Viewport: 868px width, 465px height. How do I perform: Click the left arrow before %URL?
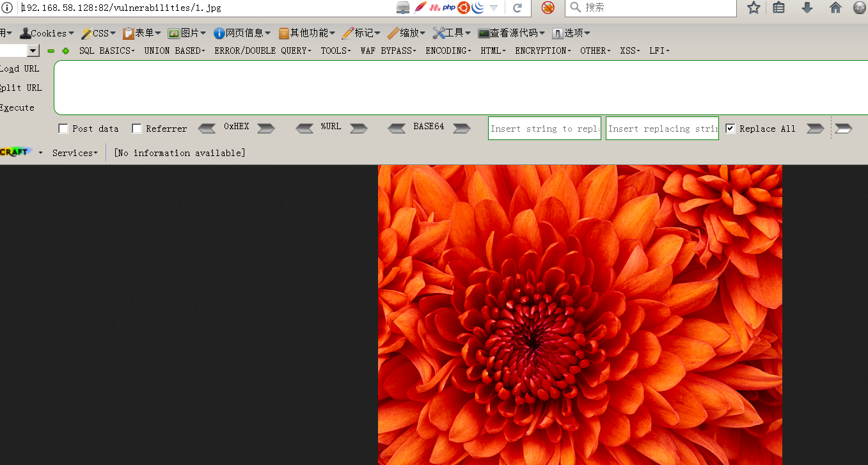pyautogui.click(x=304, y=129)
